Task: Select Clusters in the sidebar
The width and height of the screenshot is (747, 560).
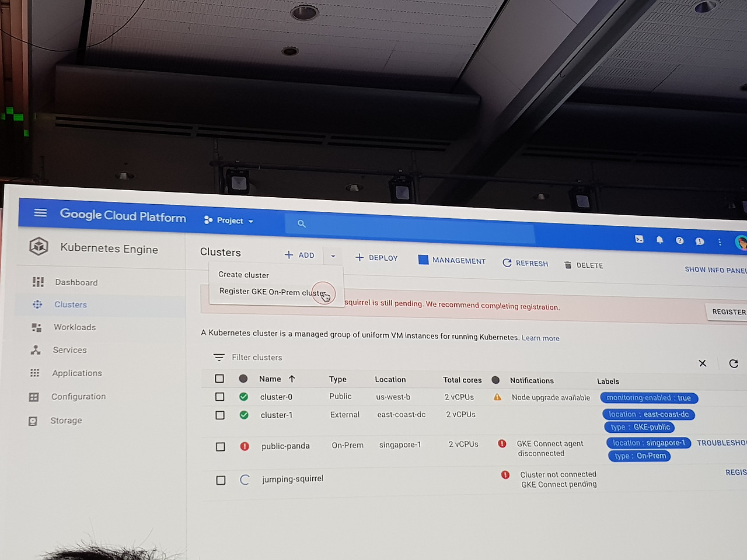Action: tap(70, 304)
